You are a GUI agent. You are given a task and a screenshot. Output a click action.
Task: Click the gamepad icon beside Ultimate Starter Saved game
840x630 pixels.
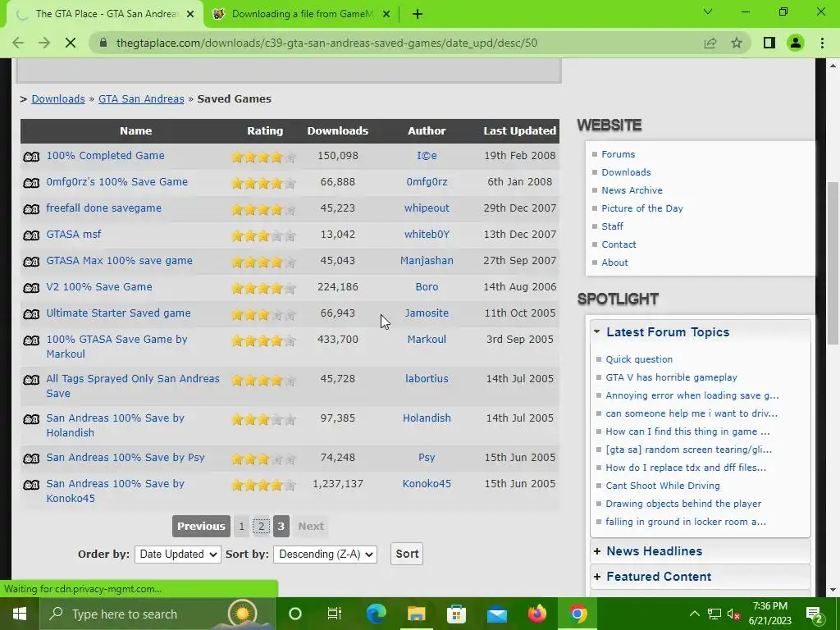(31, 314)
